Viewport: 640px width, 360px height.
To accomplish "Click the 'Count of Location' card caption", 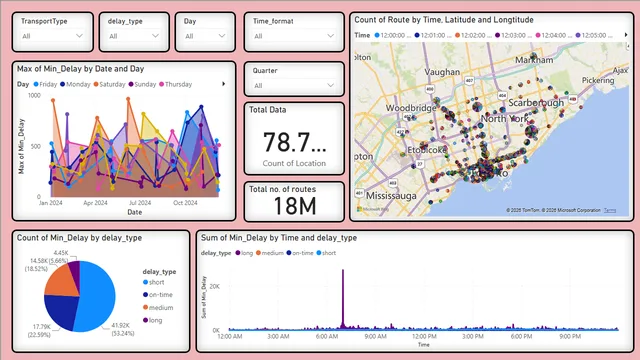I will point(294,163).
